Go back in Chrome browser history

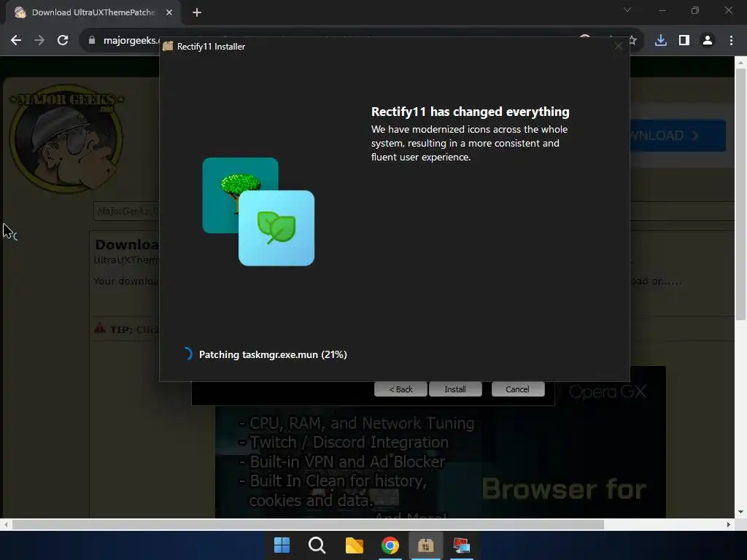click(16, 41)
